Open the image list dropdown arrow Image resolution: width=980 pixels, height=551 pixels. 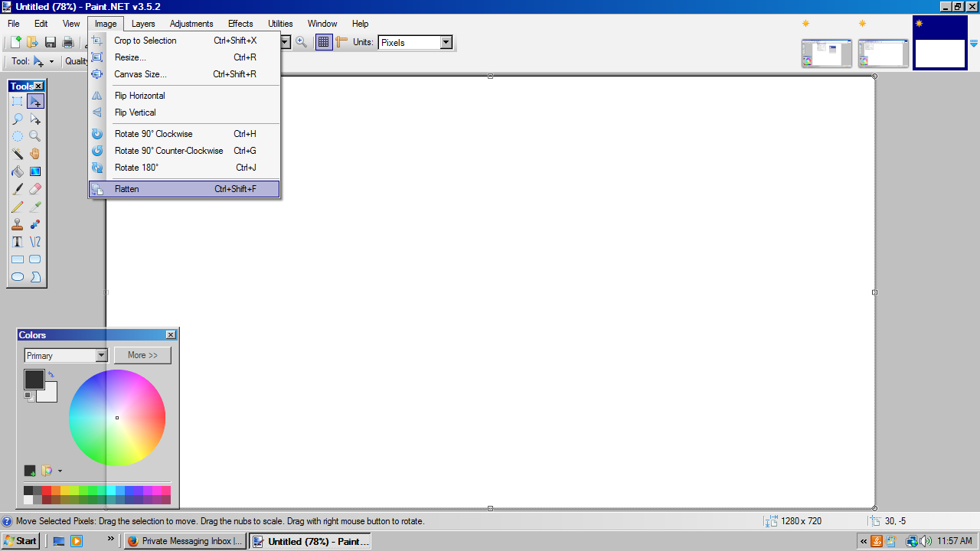point(973,44)
